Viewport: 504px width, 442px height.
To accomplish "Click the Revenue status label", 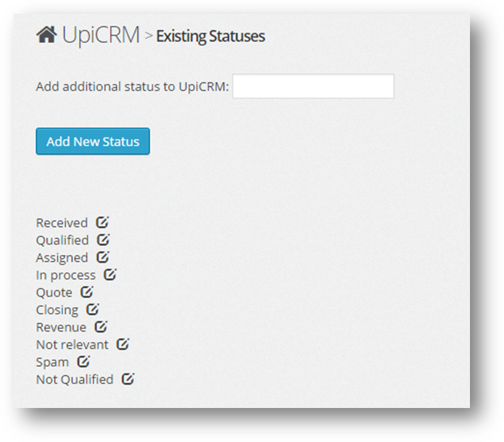I will 61,327.
